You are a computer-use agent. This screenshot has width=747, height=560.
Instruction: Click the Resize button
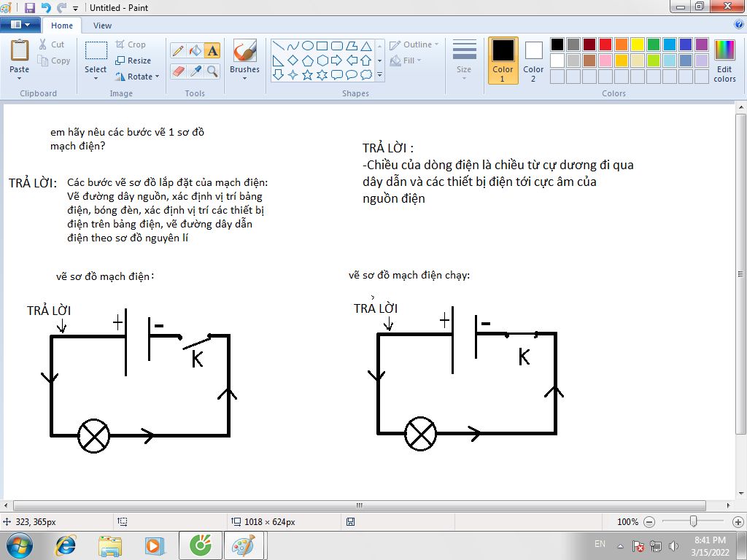(133, 61)
